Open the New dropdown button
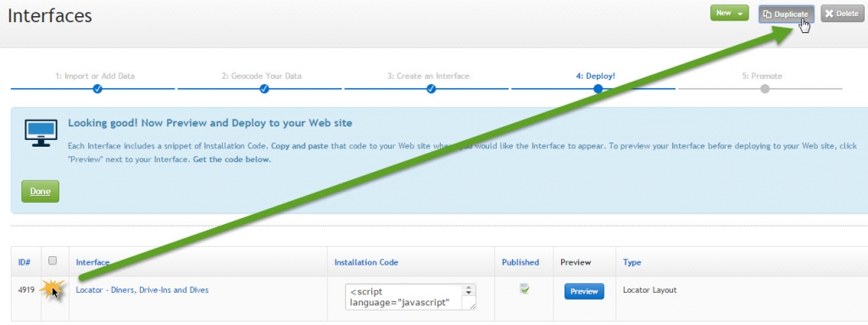 coord(729,14)
